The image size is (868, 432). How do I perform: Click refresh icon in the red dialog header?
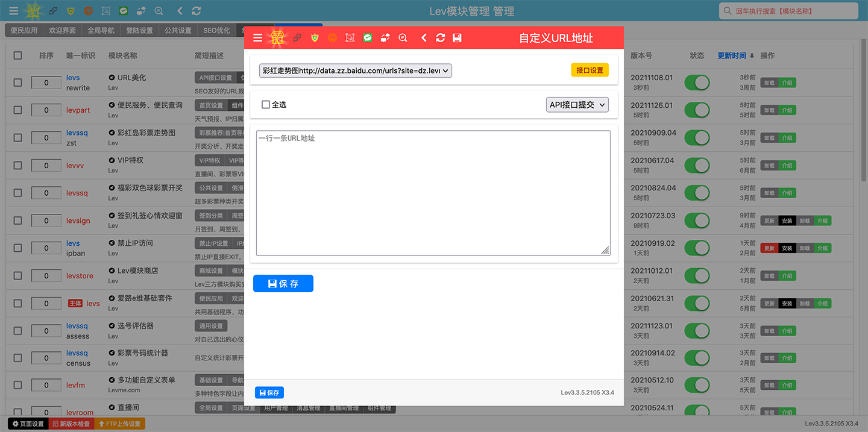point(441,38)
